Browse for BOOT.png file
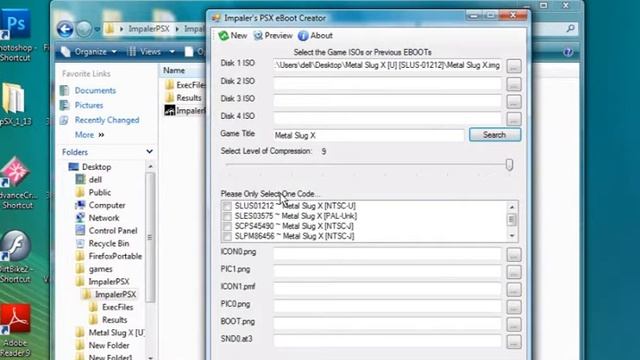This screenshot has width=640, height=360. [514, 324]
